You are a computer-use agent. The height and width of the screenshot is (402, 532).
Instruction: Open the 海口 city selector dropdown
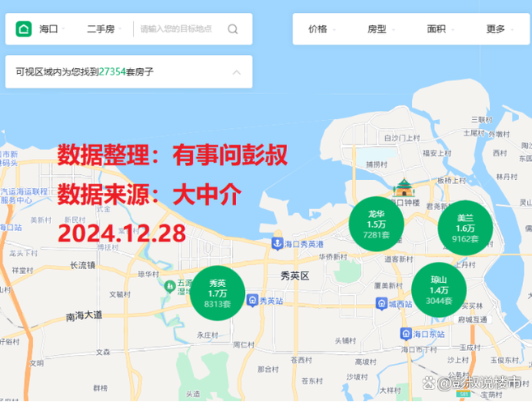tap(52, 29)
